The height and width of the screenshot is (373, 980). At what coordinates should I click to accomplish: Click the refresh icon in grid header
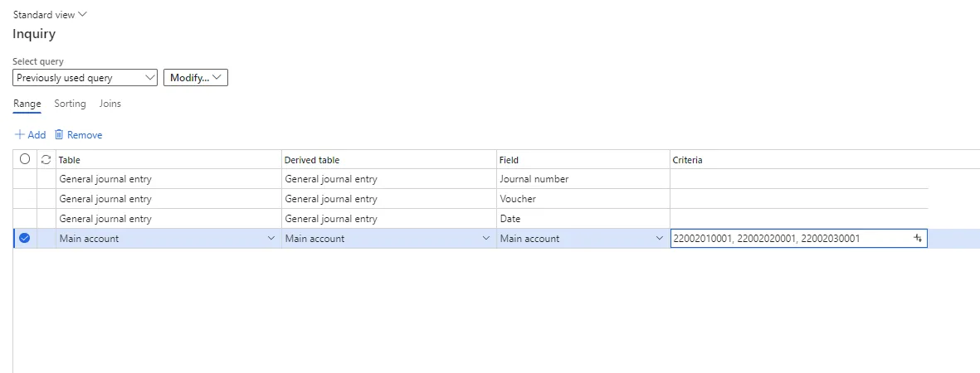click(46, 159)
